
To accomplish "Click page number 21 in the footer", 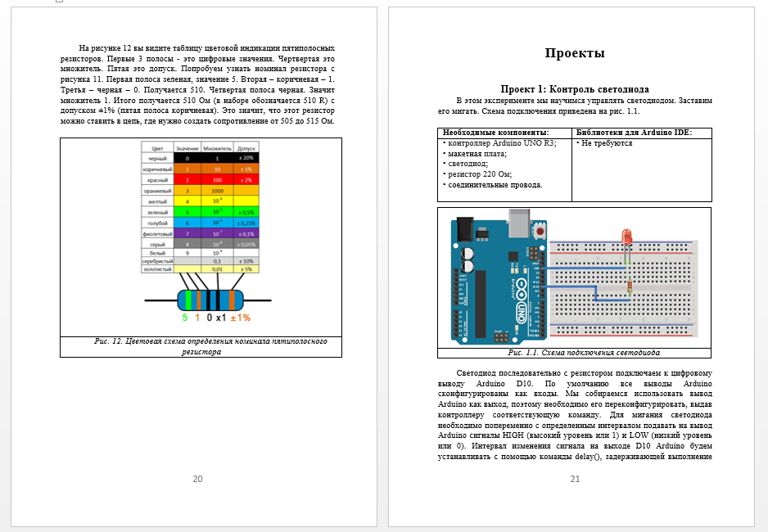I will click(x=575, y=479).
